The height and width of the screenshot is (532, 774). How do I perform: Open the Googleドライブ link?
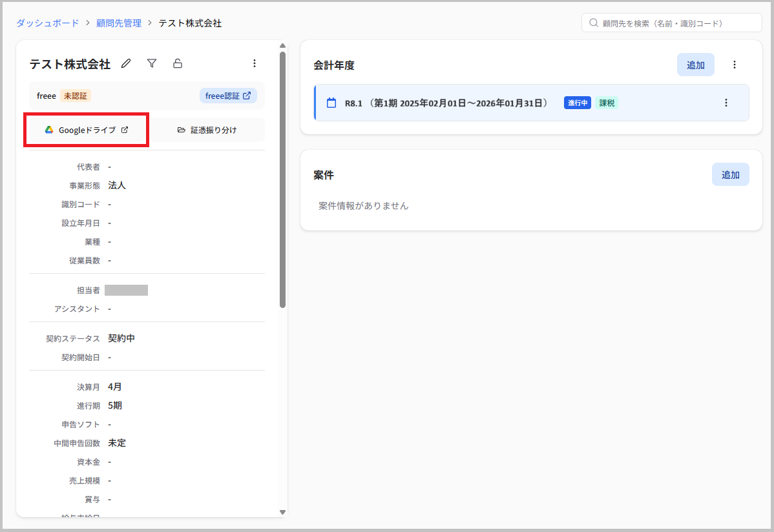click(87, 130)
